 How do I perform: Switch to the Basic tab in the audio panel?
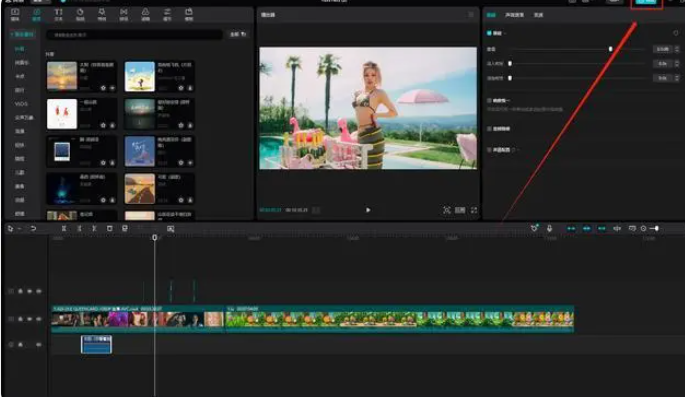click(x=491, y=15)
